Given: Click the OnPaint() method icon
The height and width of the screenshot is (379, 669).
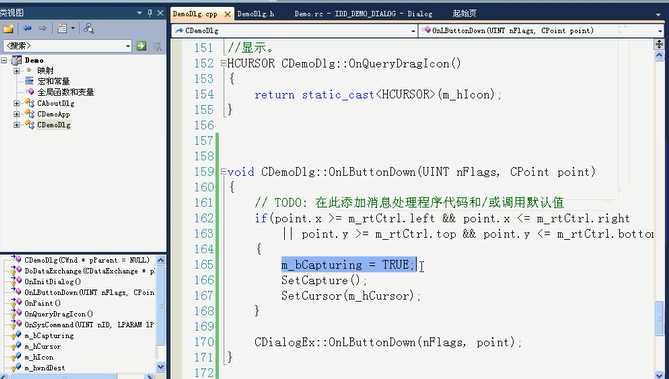Looking at the screenshot, I should [x=16, y=303].
